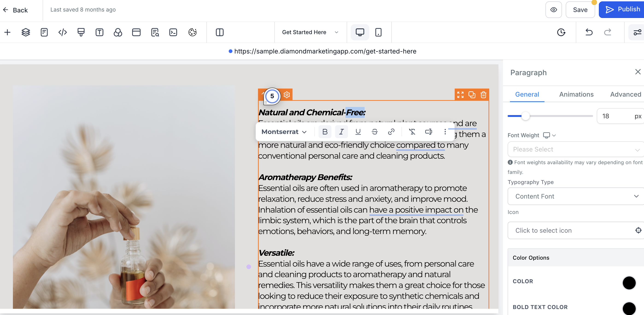Open version history clock icon
The width and height of the screenshot is (644, 315).
point(561,32)
